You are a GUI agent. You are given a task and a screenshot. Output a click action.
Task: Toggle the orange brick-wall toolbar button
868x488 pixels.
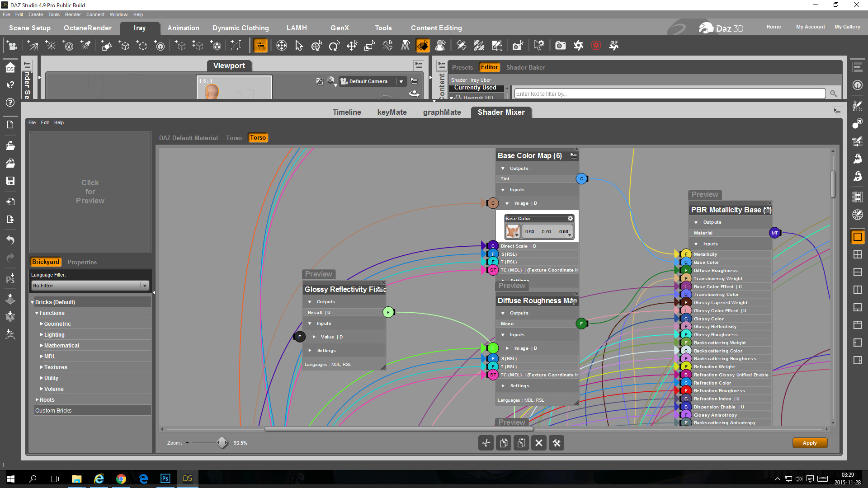(x=260, y=46)
